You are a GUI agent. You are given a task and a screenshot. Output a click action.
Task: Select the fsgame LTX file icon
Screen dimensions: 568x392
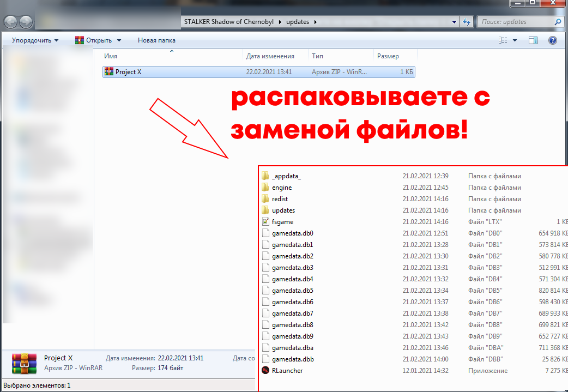(265, 222)
